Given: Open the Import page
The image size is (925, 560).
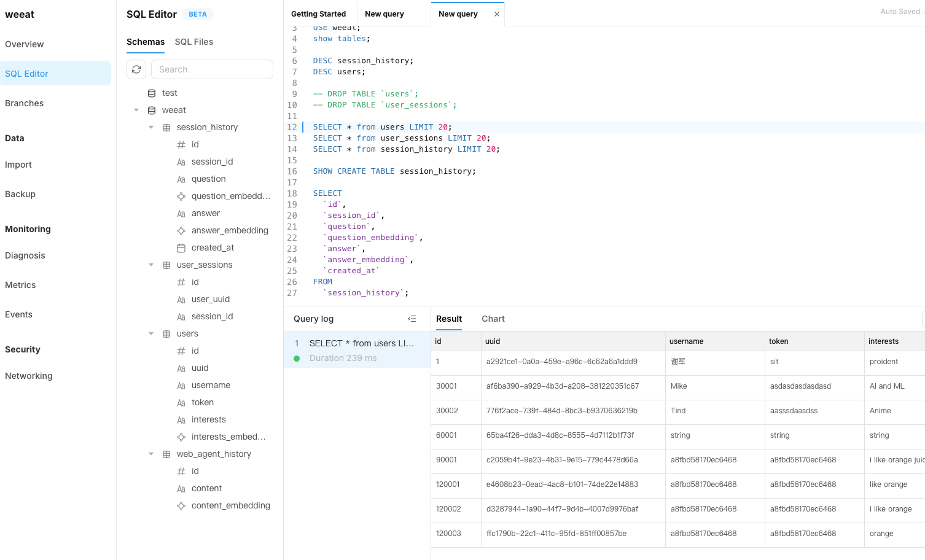Looking at the screenshot, I should pyautogui.click(x=18, y=165).
